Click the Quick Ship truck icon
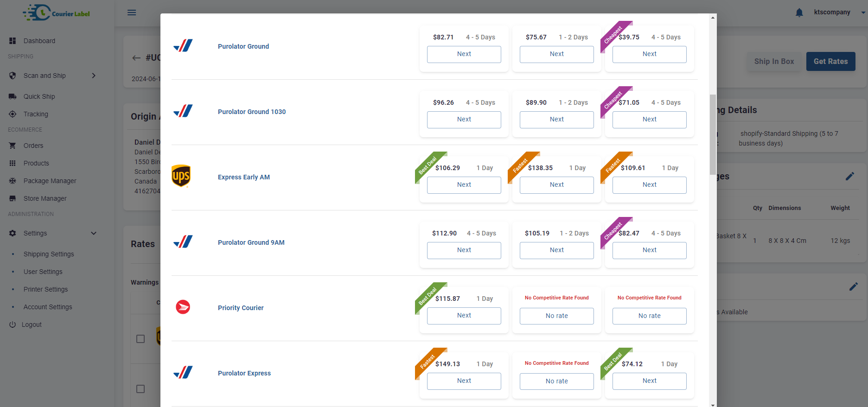This screenshot has width=868, height=407. (x=13, y=96)
